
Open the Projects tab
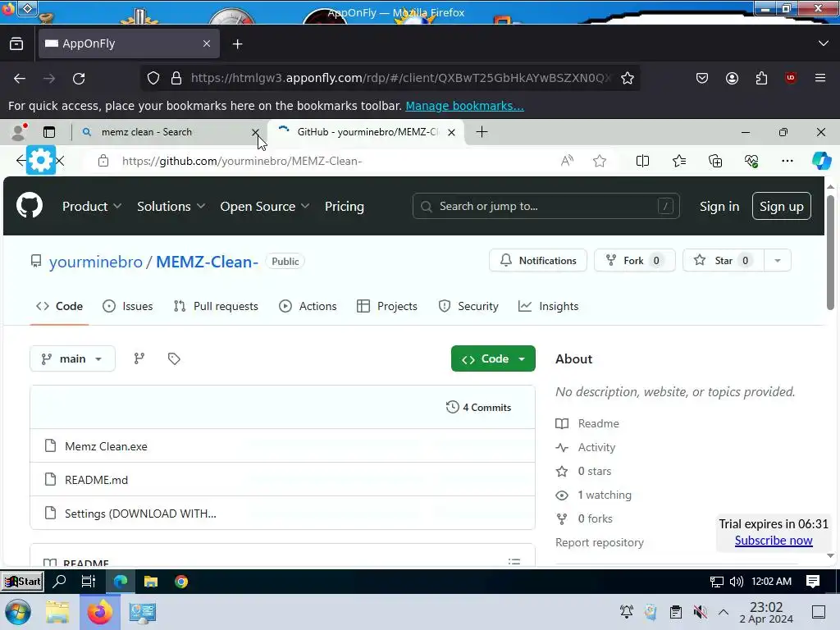click(x=387, y=306)
